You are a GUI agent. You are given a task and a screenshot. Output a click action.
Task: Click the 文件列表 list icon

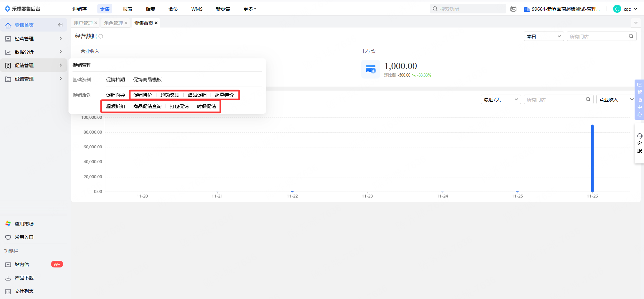[x=8, y=291]
